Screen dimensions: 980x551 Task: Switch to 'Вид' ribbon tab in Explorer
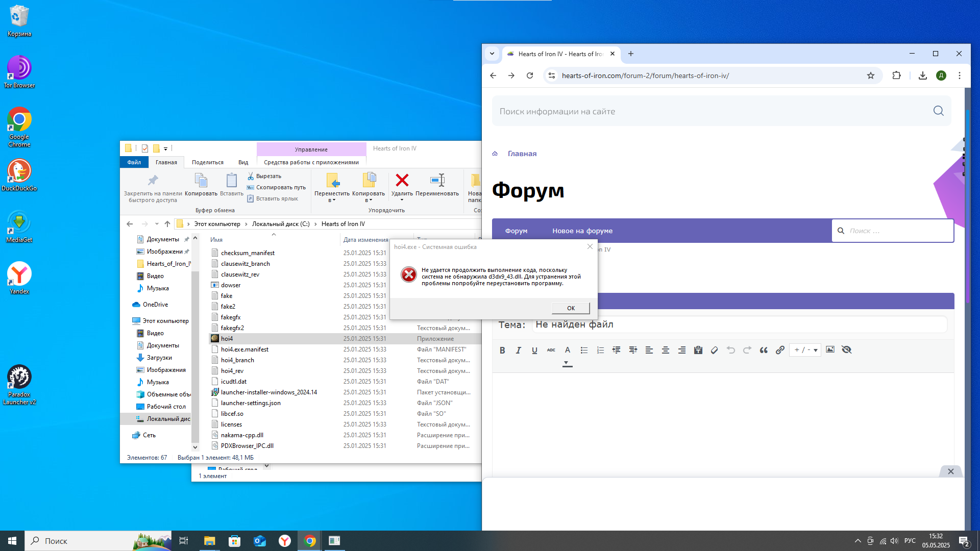pos(243,162)
